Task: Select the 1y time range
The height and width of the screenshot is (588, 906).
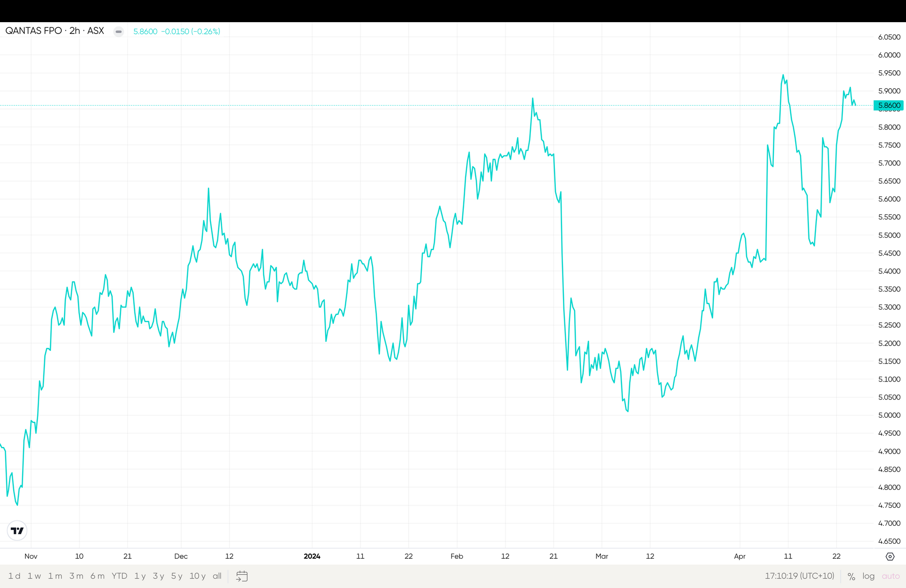Action: coord(140,576)
